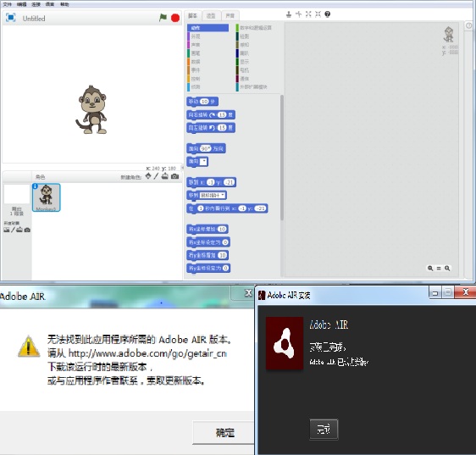Zoom out of the scripts area
Image resolution: width=476 pixels, height=455 pixels.
[430, 269]
